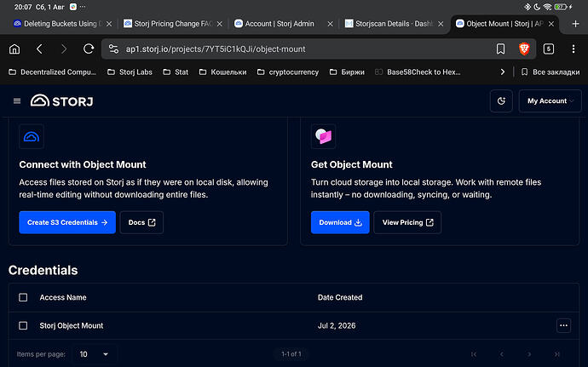This screenshot has height=367, width=588.
Task: Open Все закладки all bookmarks
Action: [x=551, y=72]
